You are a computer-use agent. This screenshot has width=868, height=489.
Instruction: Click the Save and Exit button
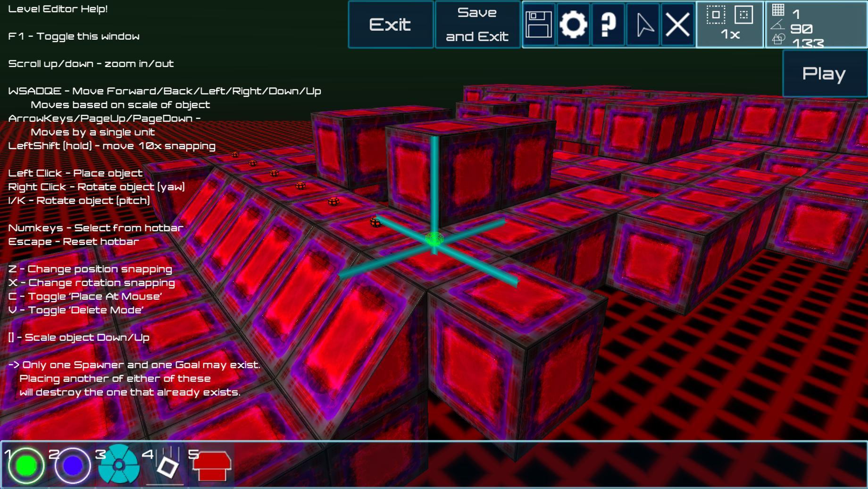point(477,25)
